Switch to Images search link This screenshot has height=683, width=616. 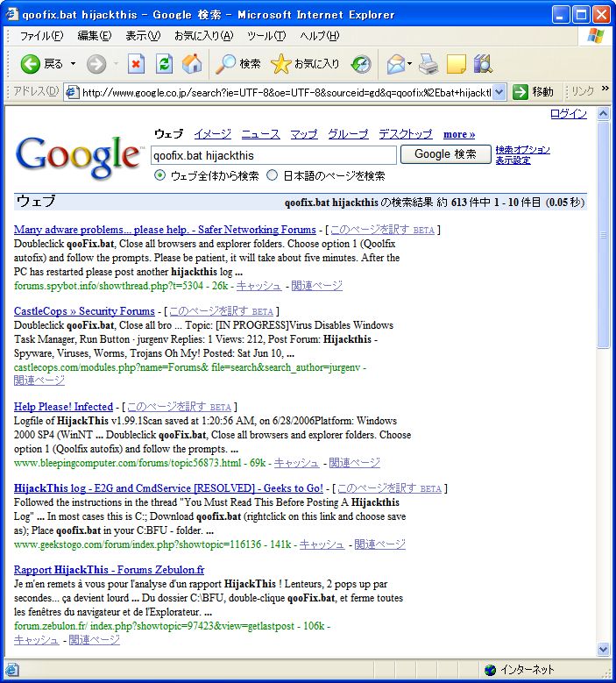[x=213, y=134]
